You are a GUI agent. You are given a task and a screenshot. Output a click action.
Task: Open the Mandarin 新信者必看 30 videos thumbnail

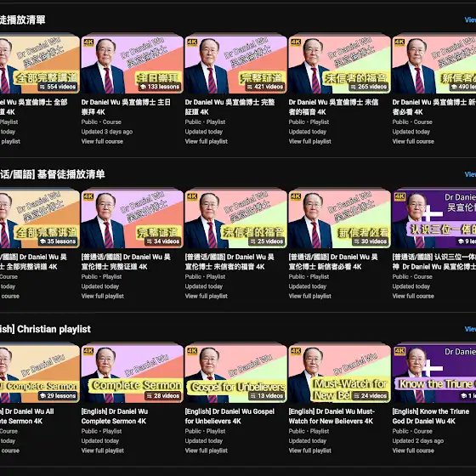(339, 219)
